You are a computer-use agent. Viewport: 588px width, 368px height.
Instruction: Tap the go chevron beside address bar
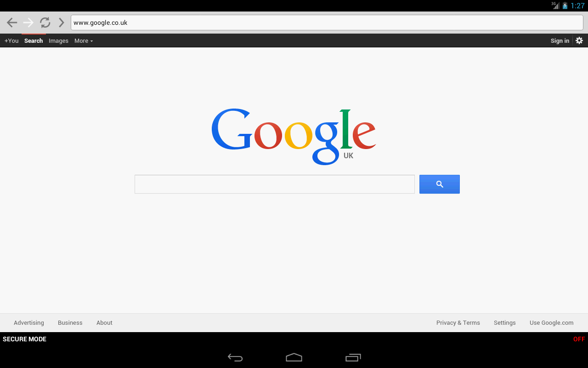click(61, 23)
